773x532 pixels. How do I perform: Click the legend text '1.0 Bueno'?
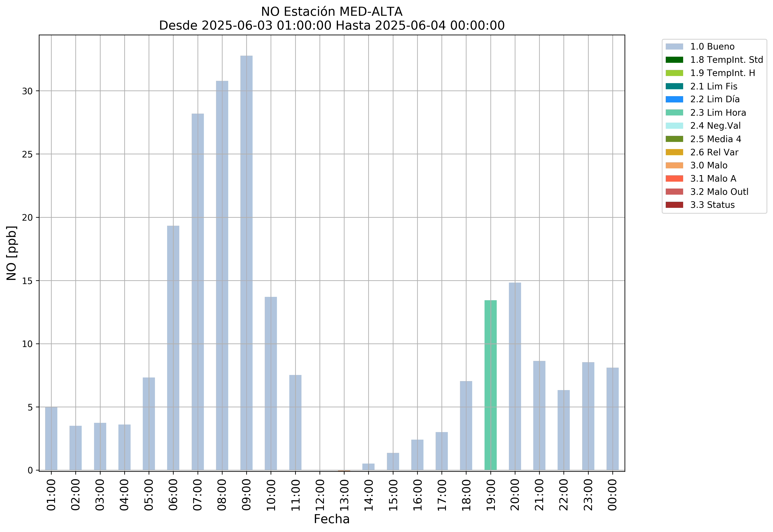pyautogui.click(x=712, y=47)
